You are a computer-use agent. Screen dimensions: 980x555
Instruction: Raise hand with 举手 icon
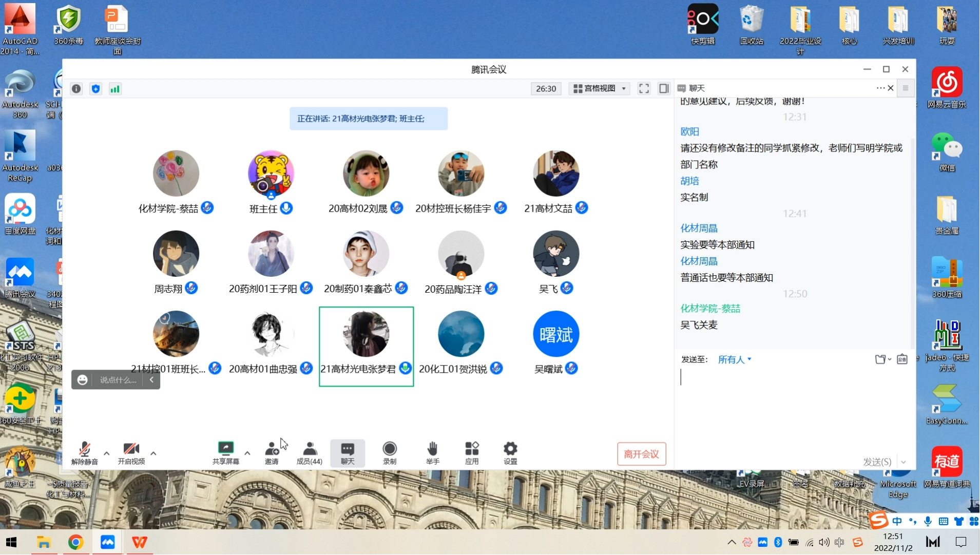432,452
